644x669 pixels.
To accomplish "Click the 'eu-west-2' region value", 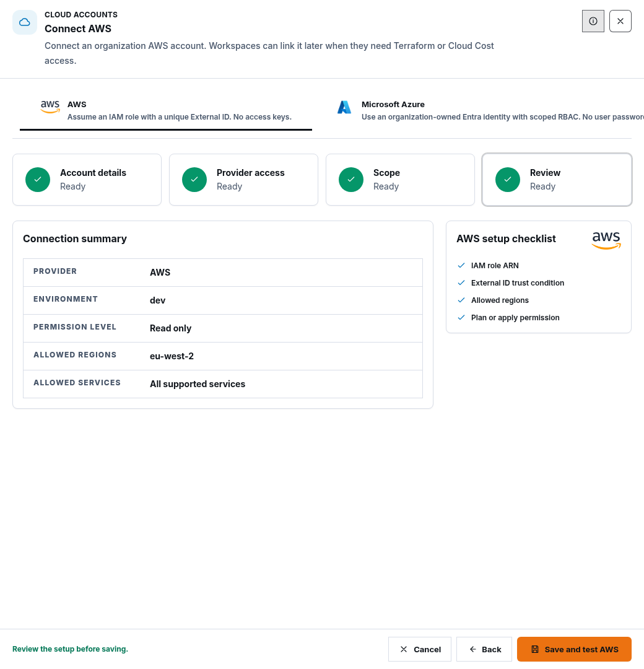I will point(172,356).
